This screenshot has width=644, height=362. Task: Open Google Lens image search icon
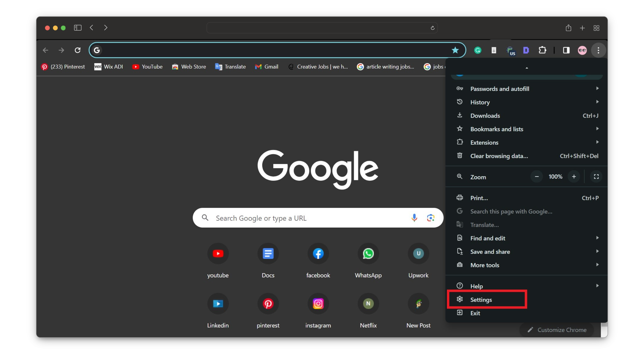(x=430, y=218)
